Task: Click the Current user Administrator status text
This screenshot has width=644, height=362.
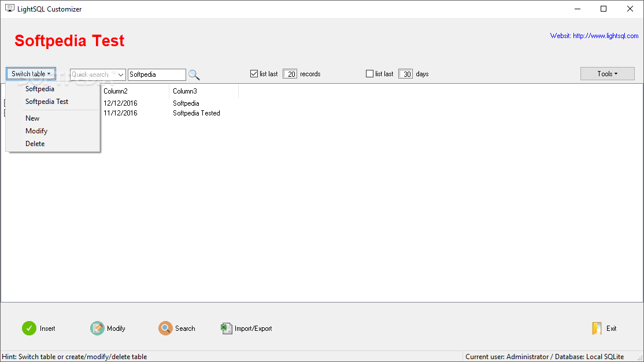Action: coord(545,357)
